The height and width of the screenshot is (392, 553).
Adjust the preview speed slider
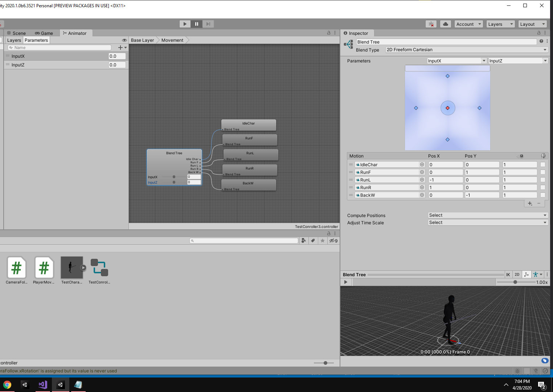pyautogui.click(x=515, y=282)
